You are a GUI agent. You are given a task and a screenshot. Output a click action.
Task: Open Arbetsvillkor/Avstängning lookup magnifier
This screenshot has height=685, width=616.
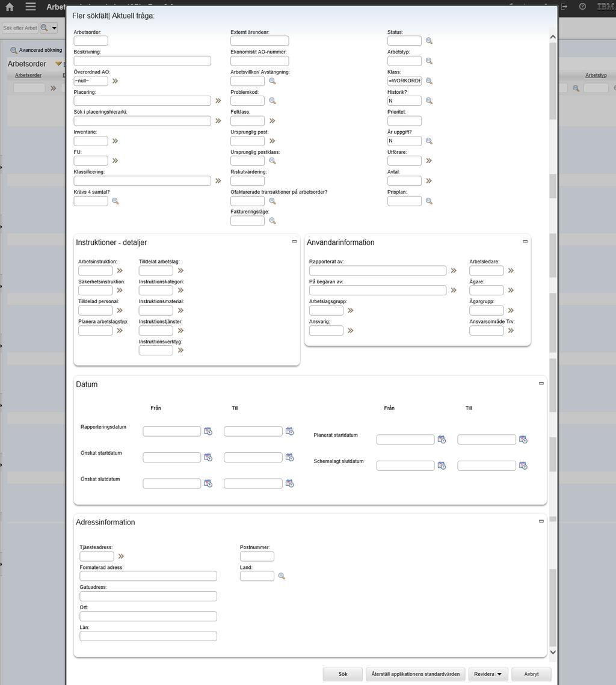pos(272,81)
